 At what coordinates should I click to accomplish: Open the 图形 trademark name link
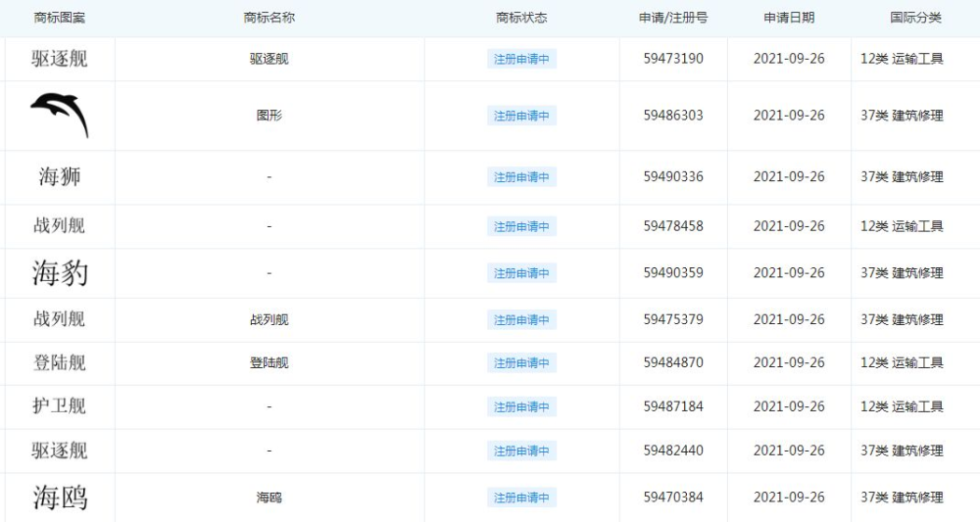coord(269,115)
